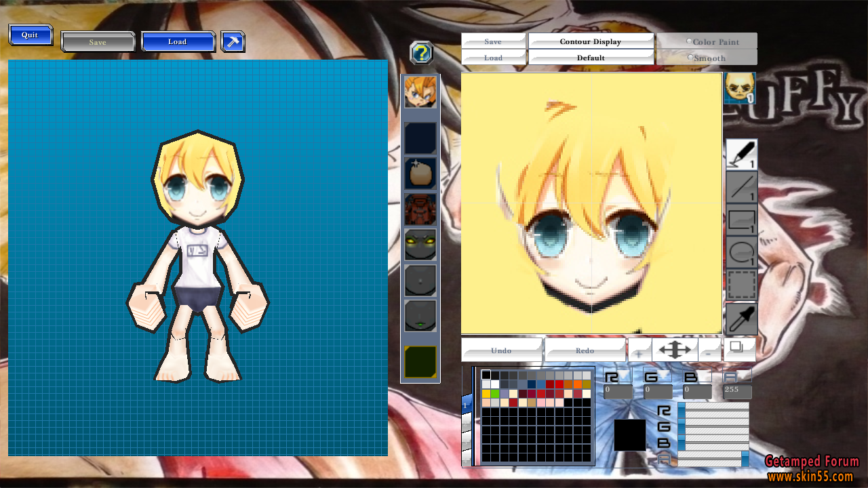The height and width of the screenshot is (488, 868).
Task: Click the Default button
Action: [591, 58]
